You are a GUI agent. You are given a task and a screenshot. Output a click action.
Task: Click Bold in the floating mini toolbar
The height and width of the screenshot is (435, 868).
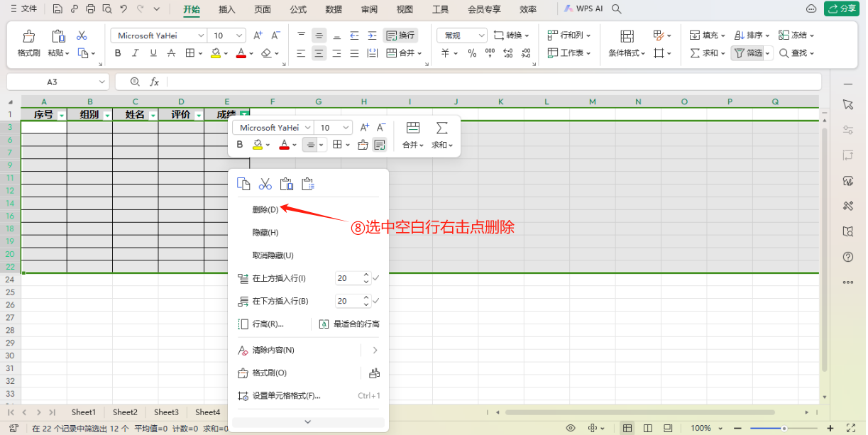[240, 145]
